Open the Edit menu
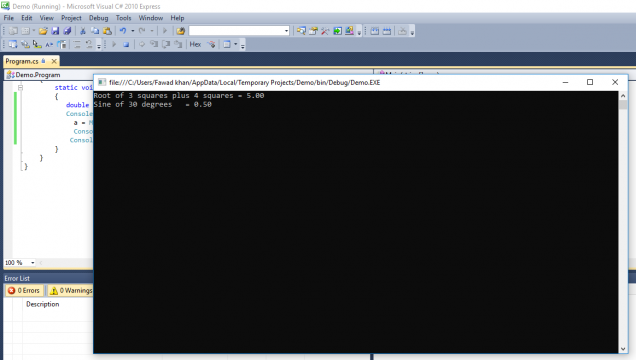 (27, 18)
